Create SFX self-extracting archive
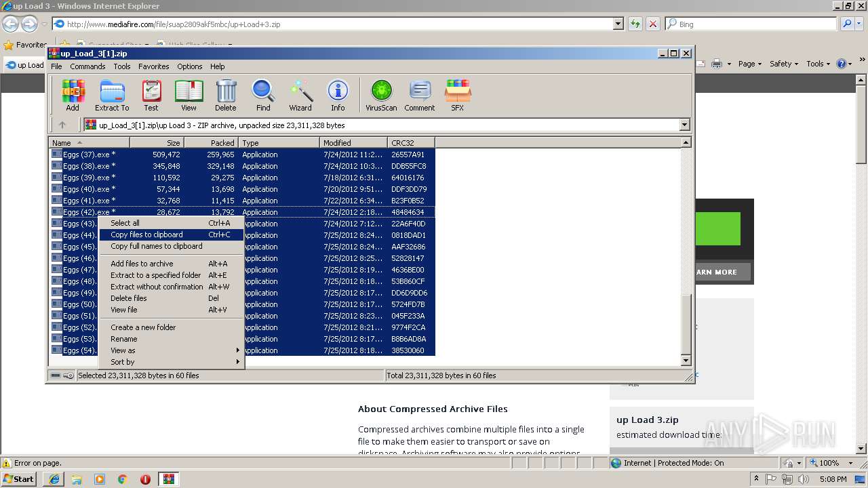The width and height of the screenshot is (868, 488). point(458,96)
